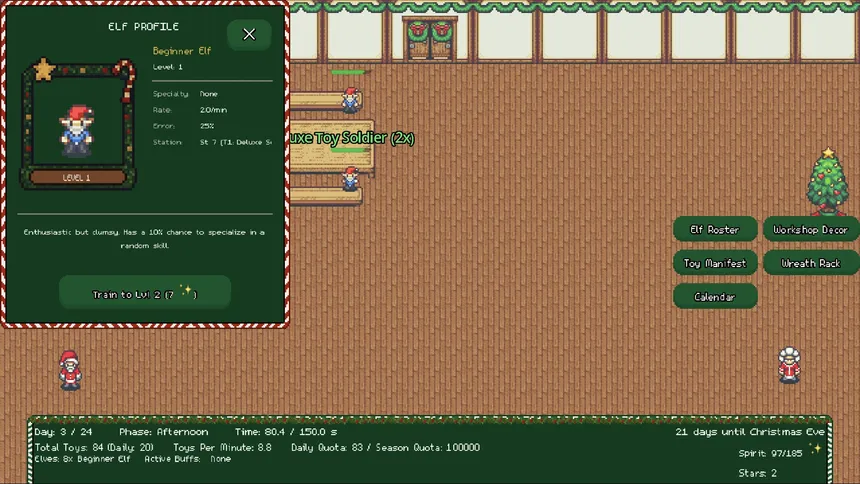Select the elf at the upper workbench

[350, 100]
